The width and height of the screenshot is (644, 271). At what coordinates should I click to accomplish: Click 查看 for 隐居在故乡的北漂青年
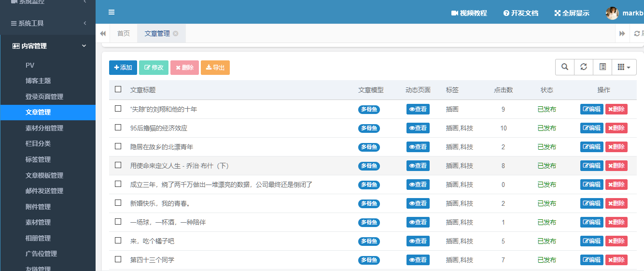[x=418, y=147]
